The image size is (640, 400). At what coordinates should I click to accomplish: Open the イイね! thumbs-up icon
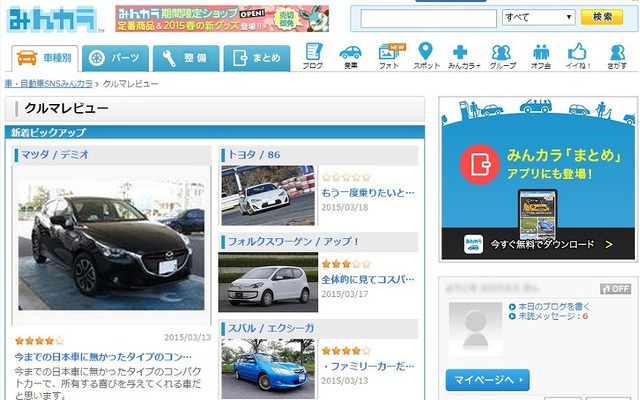click(578, 56)
